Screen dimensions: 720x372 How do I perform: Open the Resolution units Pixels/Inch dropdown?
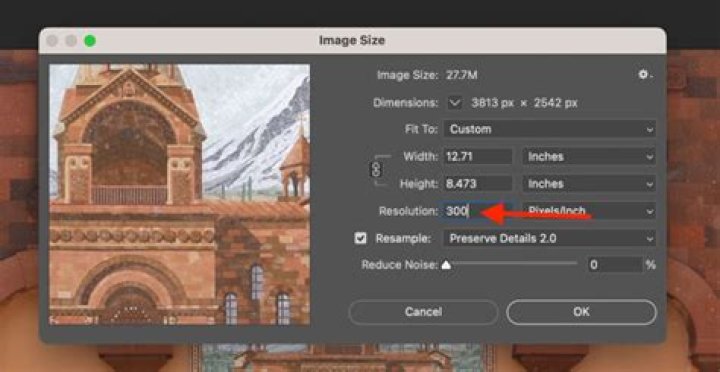[x=589, y=211]
